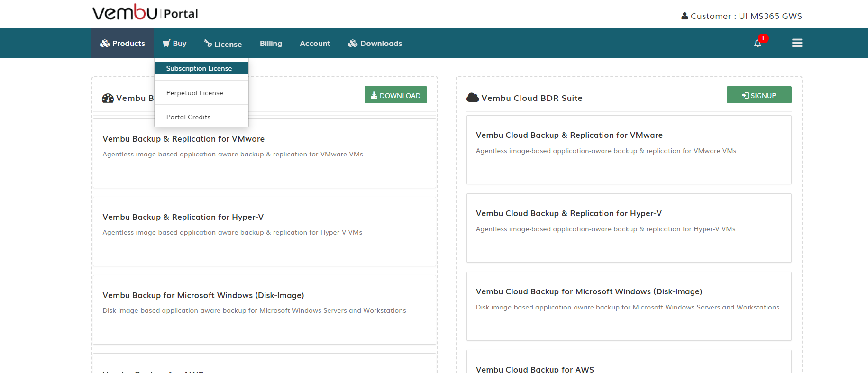Click the green DOWNLOAD button
Viewport: 868px width, 373px height.
coord(396,95)
